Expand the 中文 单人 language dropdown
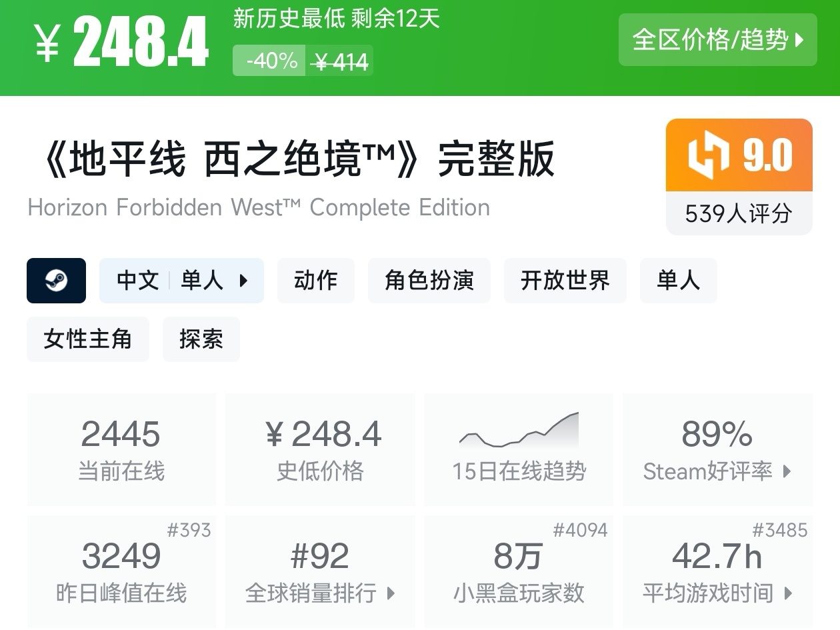Screen dimensions: 840x630 181,281
